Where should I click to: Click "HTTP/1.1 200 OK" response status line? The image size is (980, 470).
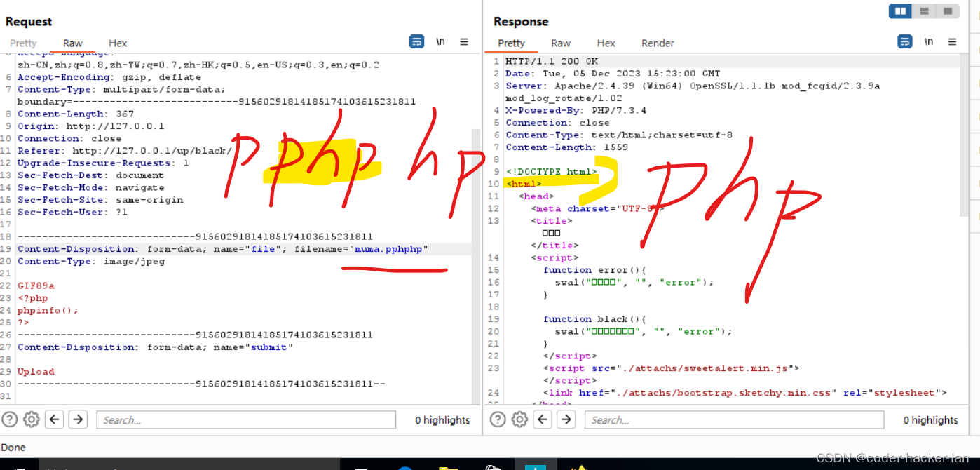pyautogui.click(x=552, y=61)
